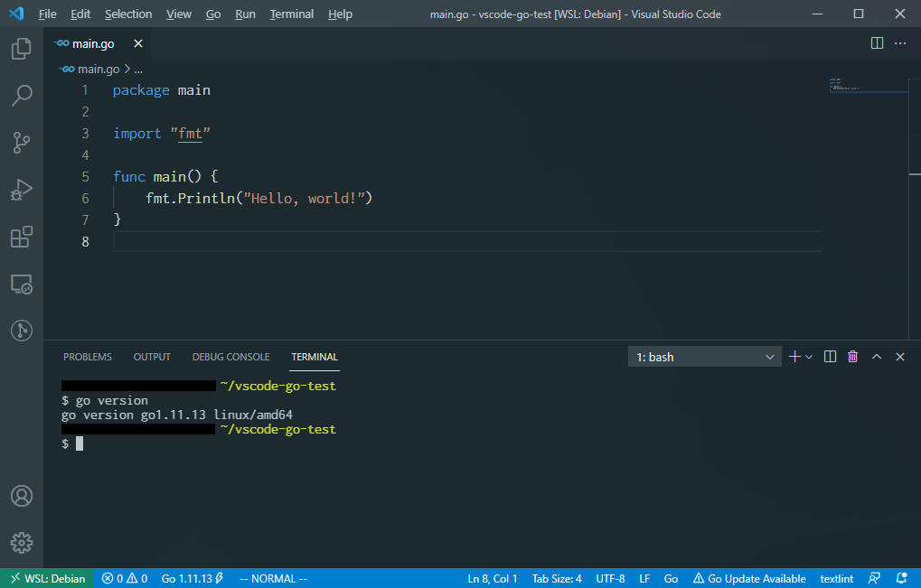The image size is (921, 588).
Task: Click the 'Ln 8, Col 1' indicator
Action: click(x=493, y=578)
